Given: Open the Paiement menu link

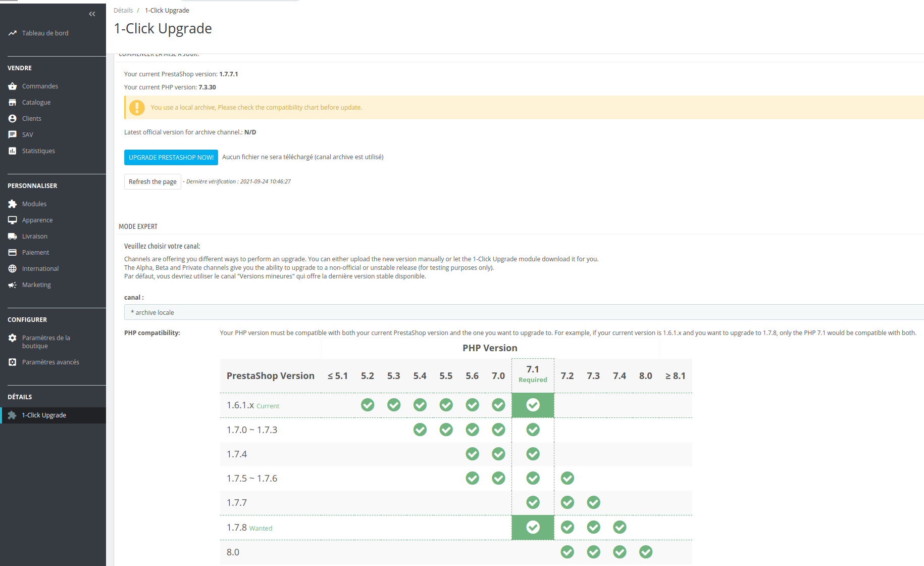Looking at the screenshot, I should tap(35, 253).
